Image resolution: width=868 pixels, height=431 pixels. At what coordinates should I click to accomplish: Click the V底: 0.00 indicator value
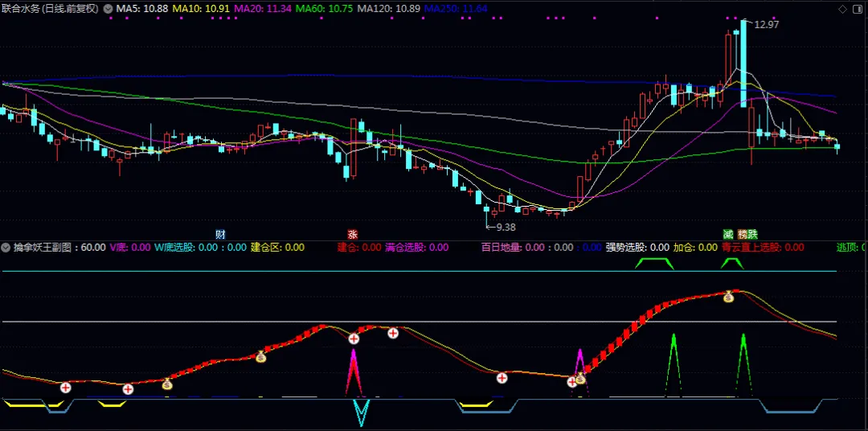130,247
